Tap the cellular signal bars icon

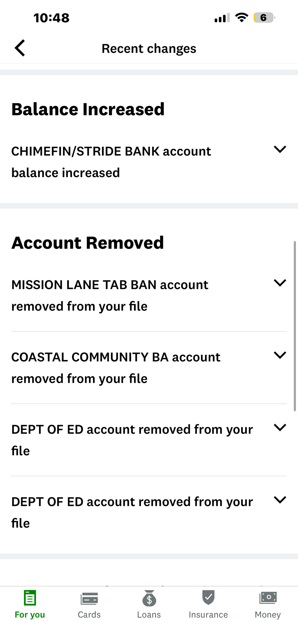click(x=222, y=18)
